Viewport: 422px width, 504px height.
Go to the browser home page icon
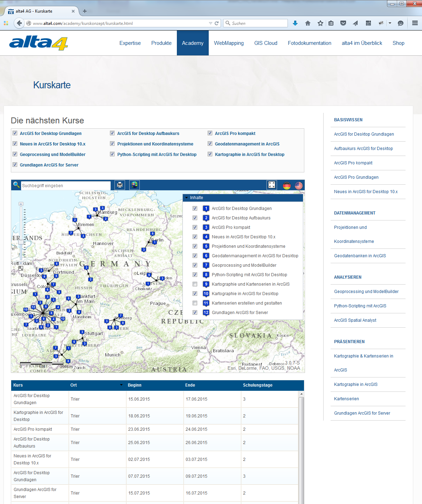pos(308,23)
